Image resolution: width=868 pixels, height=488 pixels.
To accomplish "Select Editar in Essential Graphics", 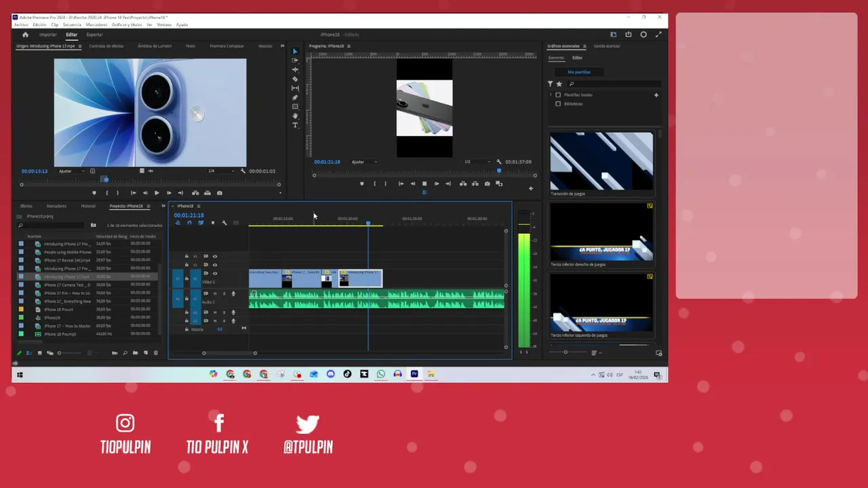I will [577, 58].
